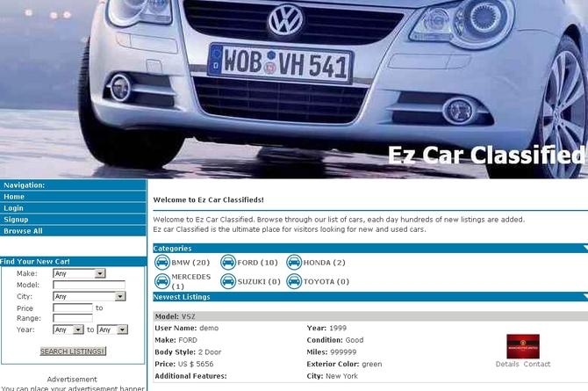Collapse the Newest Listings section arrow
The width and height of the screenshot is (588, 391).
coord(585,296)
